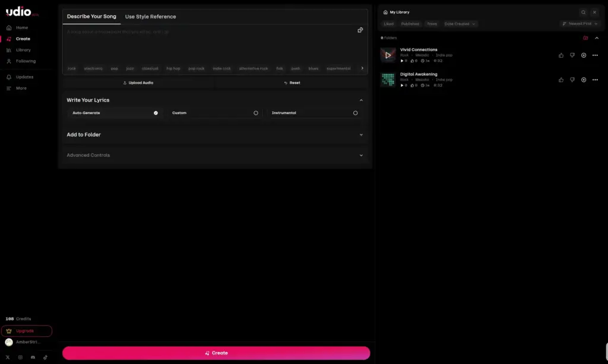The width and height of the screenshot is (608, 364).
Task: Select Custom lyrics option
Action: pos(215,113)
